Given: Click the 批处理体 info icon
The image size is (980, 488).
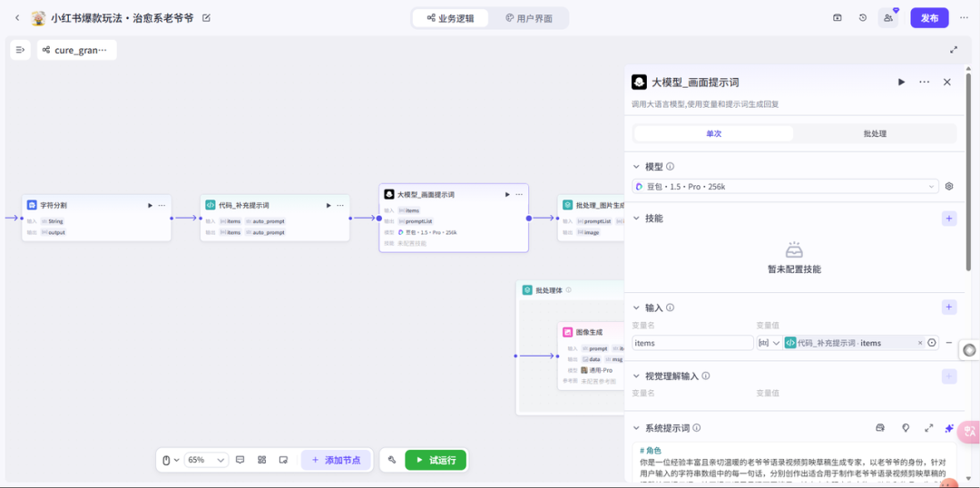Looking at the screenshot, I should (569, 290).
